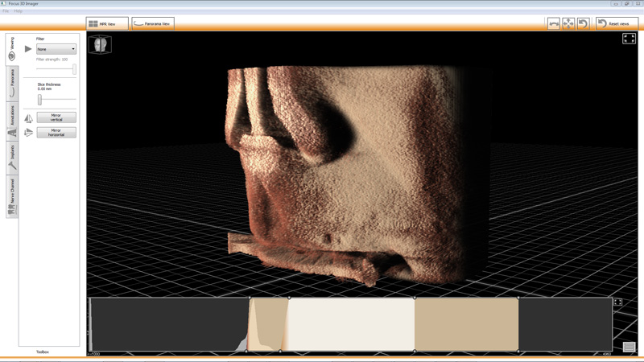644x362 pixels.
Task: Switch to MPR View
Action: point(107,24)
